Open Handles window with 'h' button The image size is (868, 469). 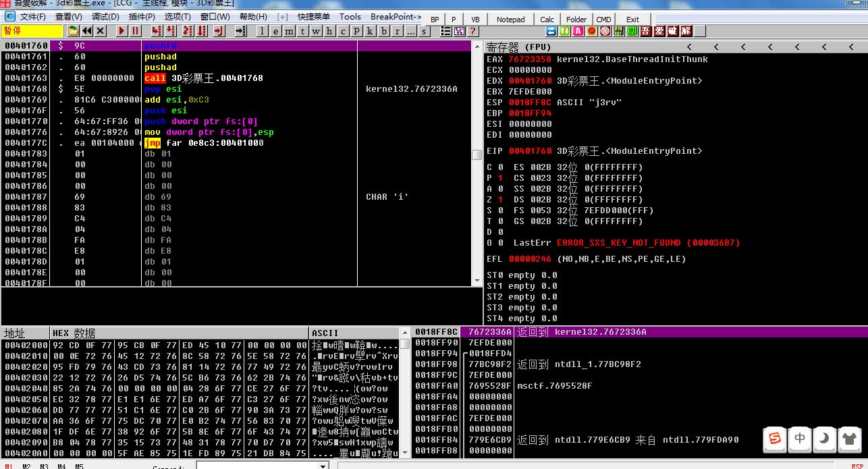[329, 31]
